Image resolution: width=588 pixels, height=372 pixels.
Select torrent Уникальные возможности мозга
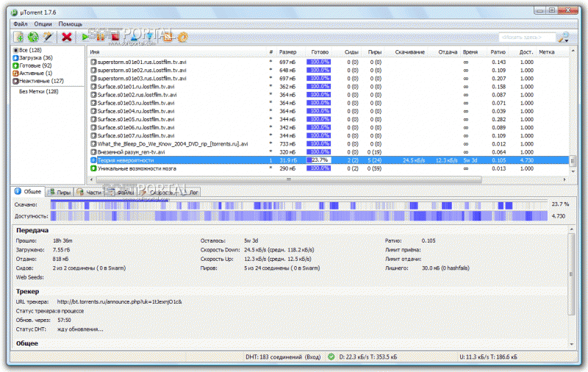[x=329, y=168]
